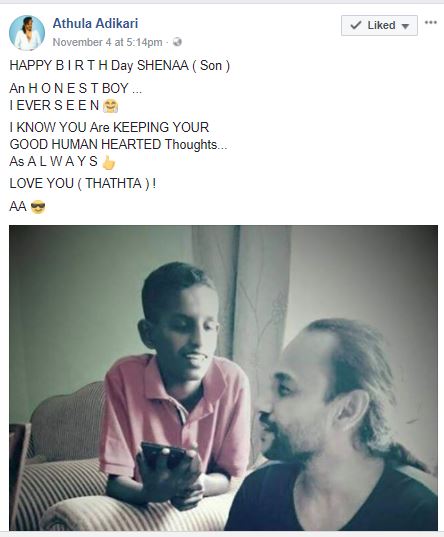This screenshot has height=537, width=444.
Task: Click the An H O N E S T BOY line
Action: [75, 88]
